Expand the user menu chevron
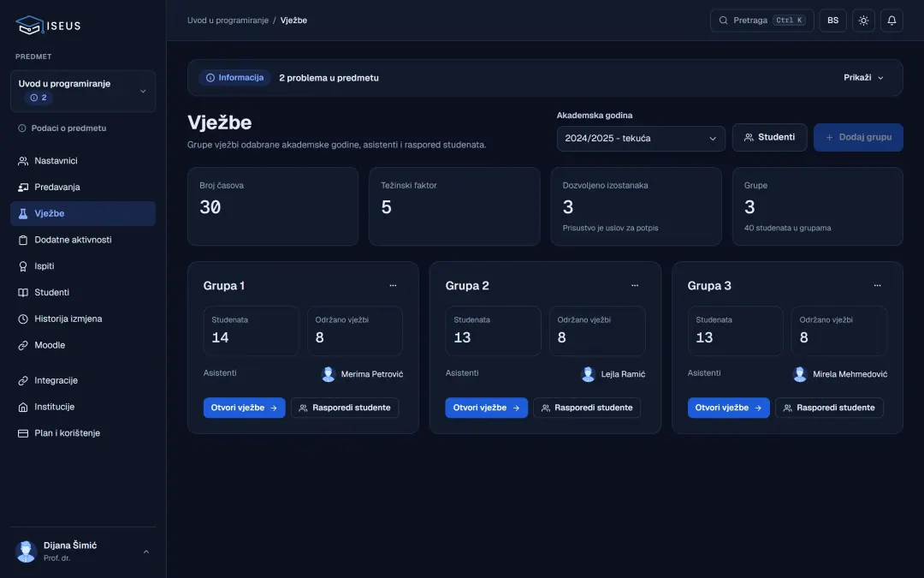924x578 pixels. [146, 552]
